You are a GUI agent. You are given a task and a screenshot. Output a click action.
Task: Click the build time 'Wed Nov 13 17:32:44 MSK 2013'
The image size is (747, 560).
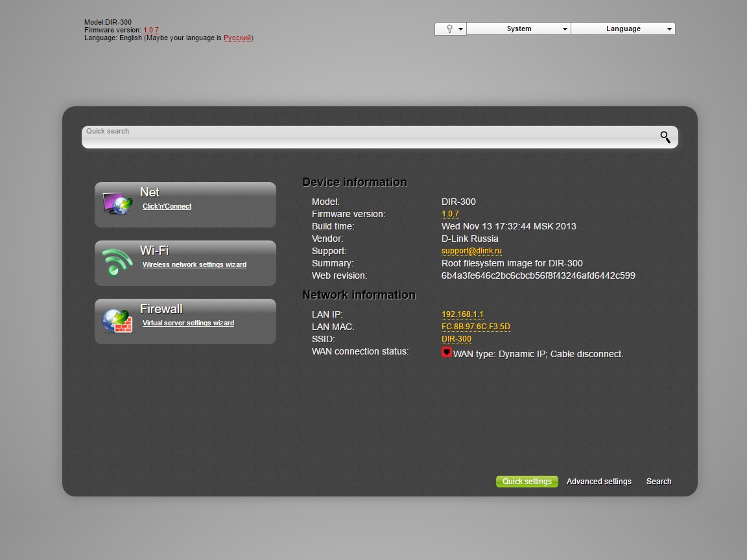click(509, 227)
